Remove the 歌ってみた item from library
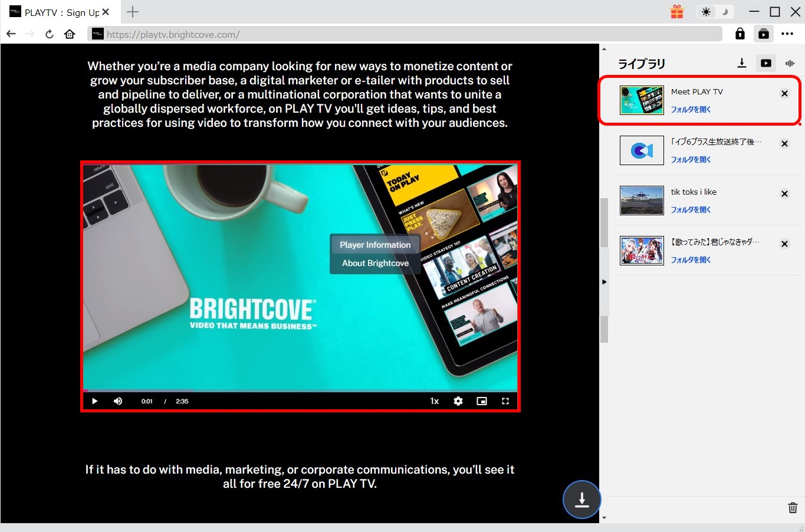Viewport: 805px width, 532px height. [x=784, y=244]
